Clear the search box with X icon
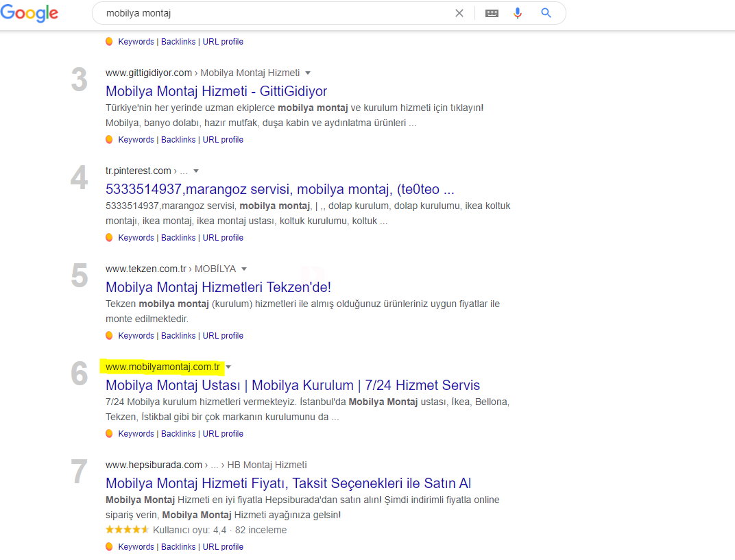Screen dimensions: 735x560 (459, 13)
